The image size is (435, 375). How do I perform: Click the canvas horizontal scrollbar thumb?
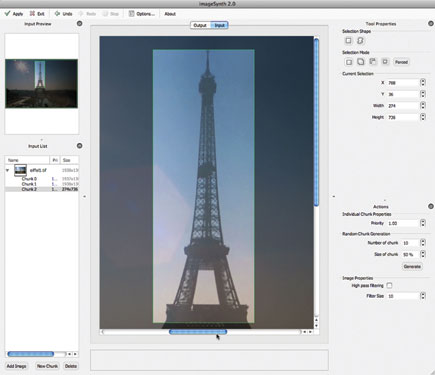(x=198, y=332)
